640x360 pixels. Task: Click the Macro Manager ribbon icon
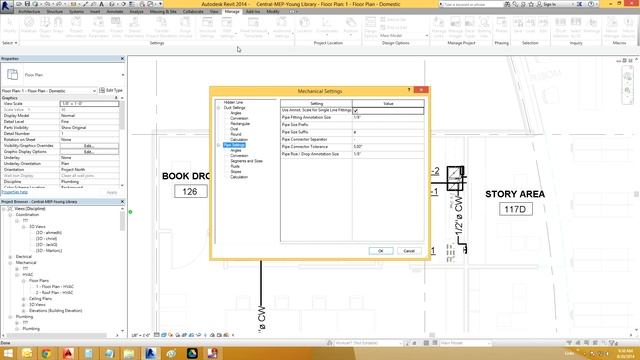(x=611, y=27)
